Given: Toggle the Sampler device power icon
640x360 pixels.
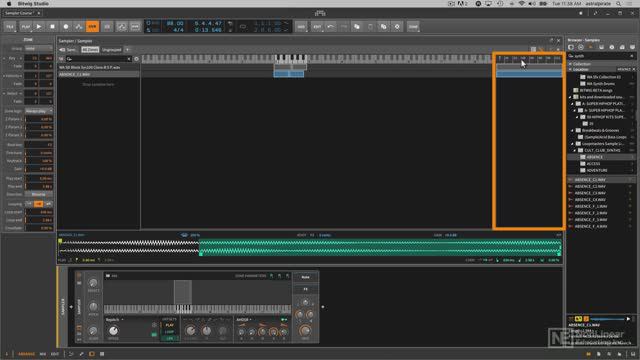Looking at the screenshot, I should pyautogui.click(x=79, y=275).
